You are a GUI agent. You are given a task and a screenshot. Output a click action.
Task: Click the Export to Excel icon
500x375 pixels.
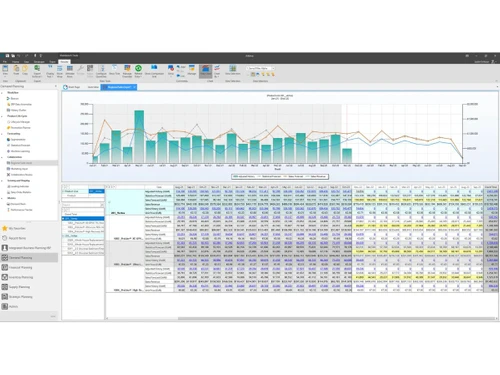point(37,71)
